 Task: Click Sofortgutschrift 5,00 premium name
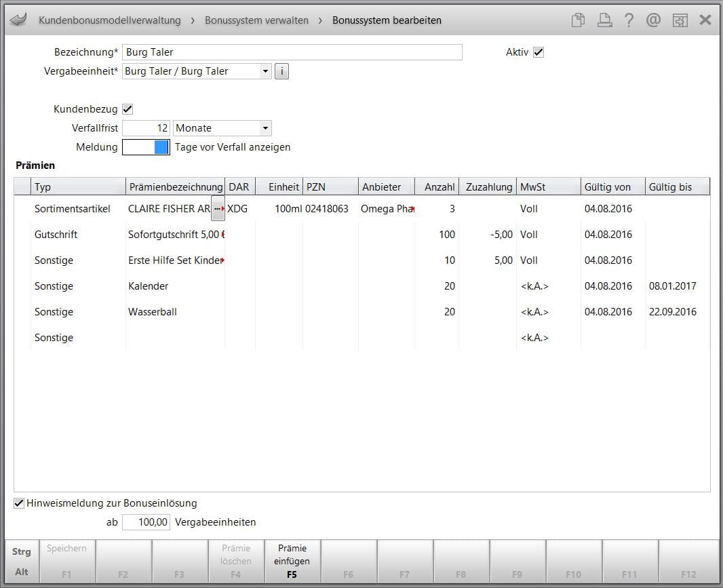[175, 235]
